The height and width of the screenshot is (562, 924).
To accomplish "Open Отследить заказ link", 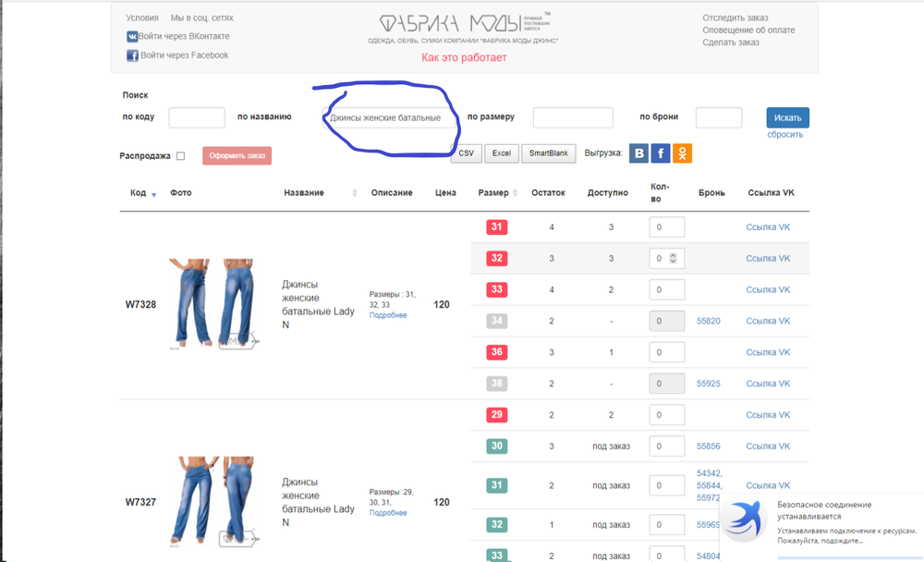I will click(x=736, y=18).
